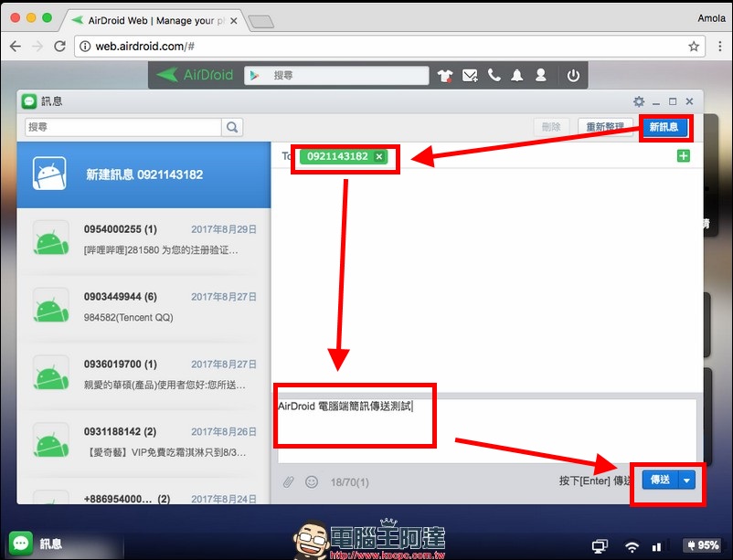Open a new browser tab
733x560 pixels.
(x=260, y=22)
